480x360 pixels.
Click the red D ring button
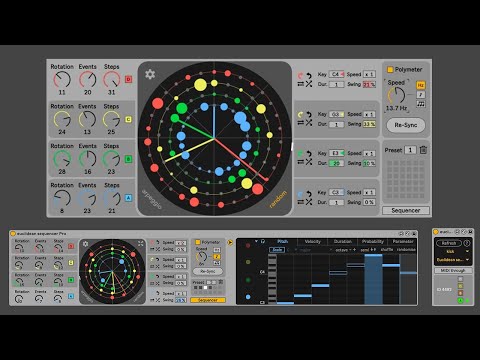click(x=128, y=79)
